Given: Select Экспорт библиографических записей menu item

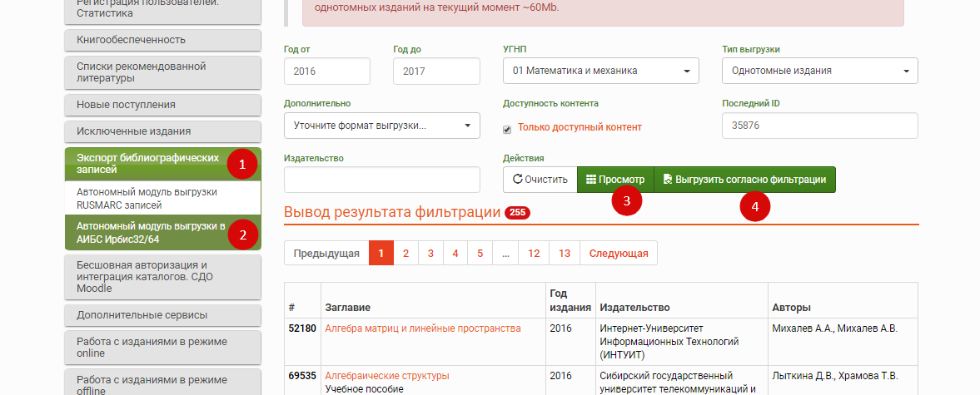Looking at the screenshot, I should pyautogui.click(x=148, y=164).
